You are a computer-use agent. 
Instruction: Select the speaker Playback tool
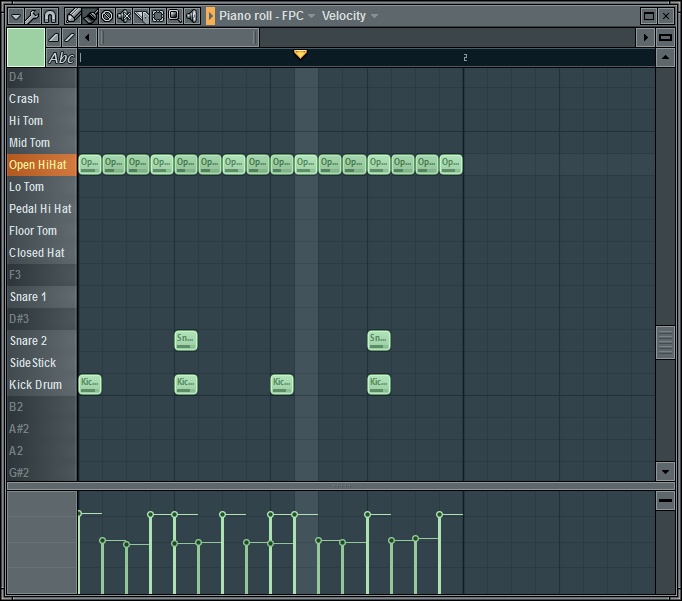(x=192, y=17)
